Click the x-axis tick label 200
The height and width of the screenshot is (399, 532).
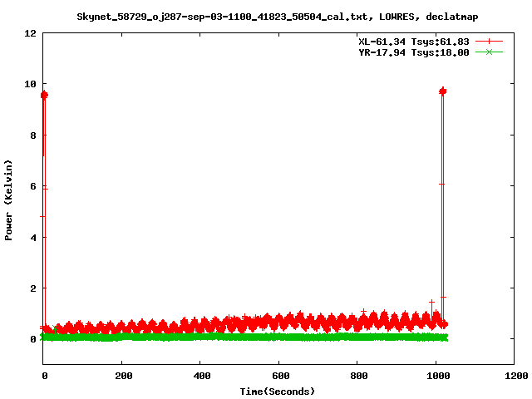point(123,376)
